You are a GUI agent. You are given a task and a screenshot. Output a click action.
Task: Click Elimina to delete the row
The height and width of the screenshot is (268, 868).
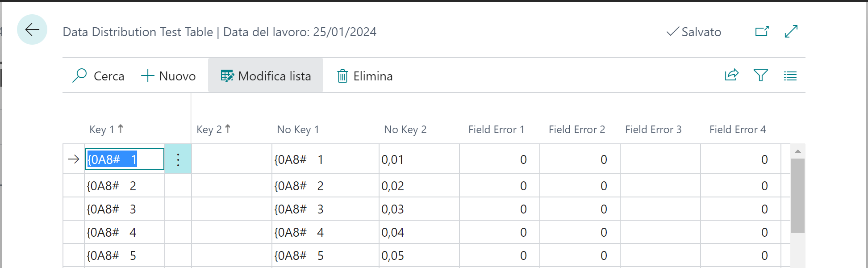(x=365, y=76)
